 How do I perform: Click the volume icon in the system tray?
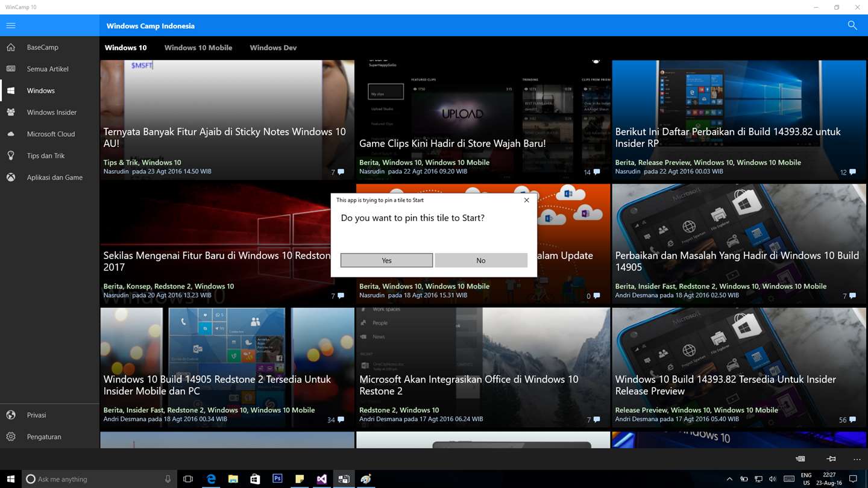(773, 479)
